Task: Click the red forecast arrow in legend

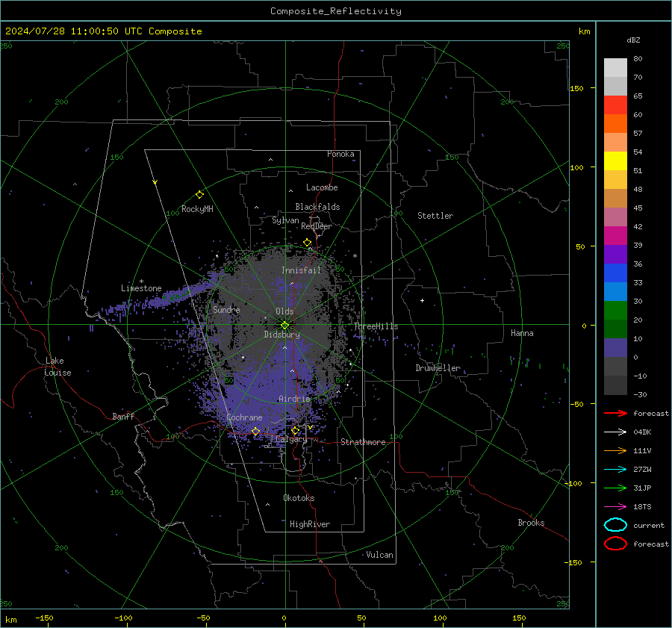Action: [615, 413]
